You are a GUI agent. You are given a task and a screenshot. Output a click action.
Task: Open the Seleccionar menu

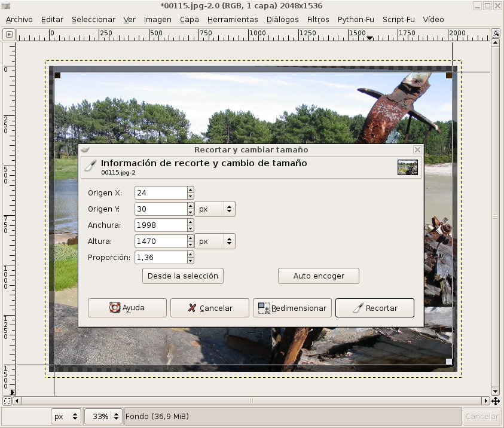tap(93, 20)
